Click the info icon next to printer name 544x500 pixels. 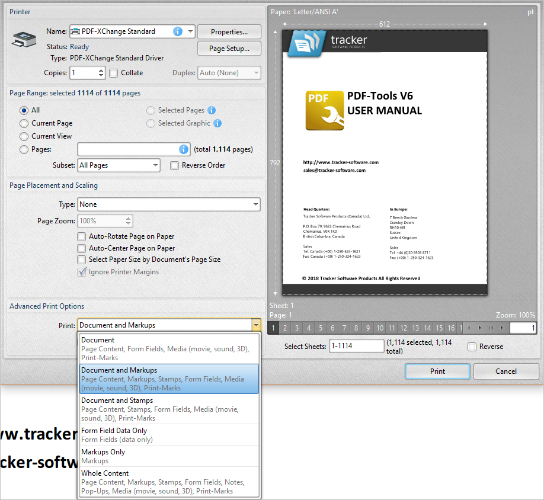pos(178,32)
